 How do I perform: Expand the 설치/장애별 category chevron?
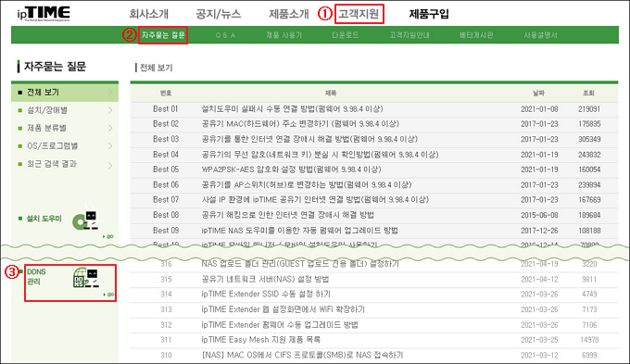pyautogui.click(x=110, y=110)
